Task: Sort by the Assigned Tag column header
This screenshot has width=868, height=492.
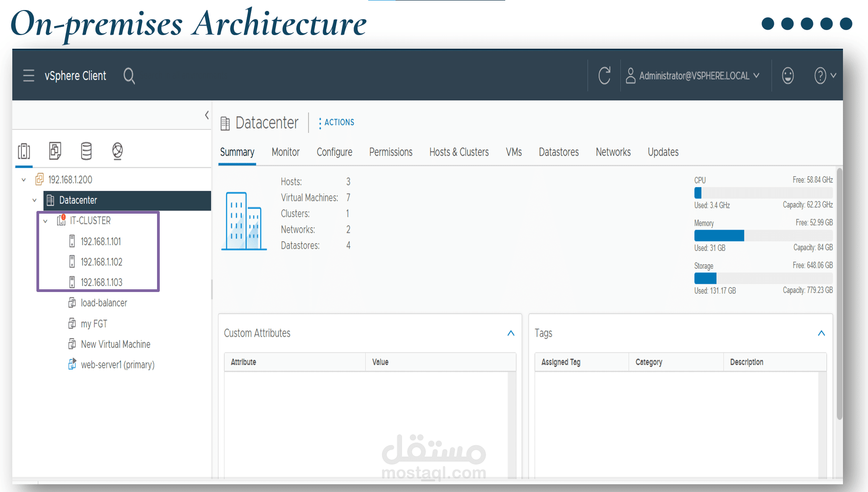Action: 582,362
